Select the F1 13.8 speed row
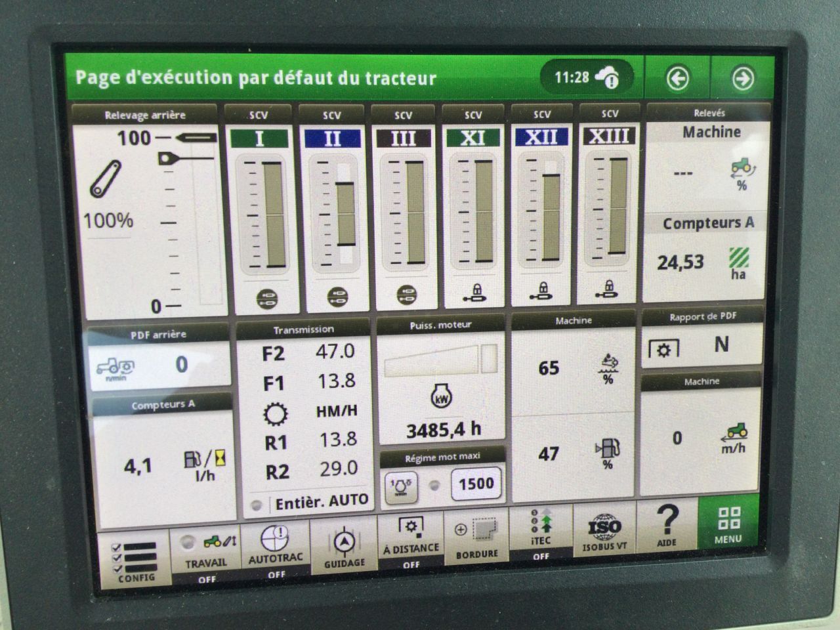840x630 pixels. pos(308,383)
